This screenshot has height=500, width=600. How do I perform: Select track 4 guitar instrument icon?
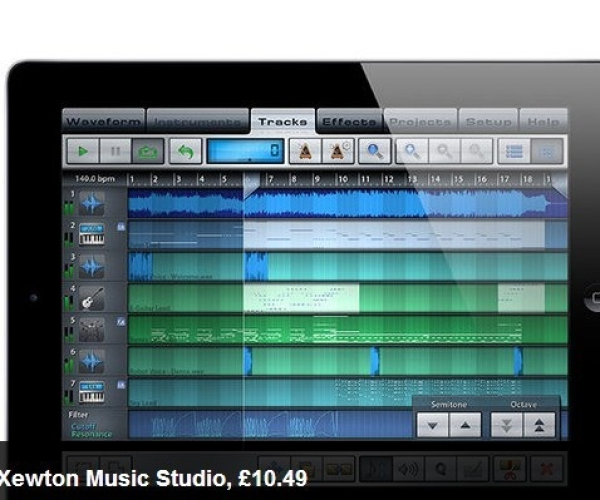[92, 298]
